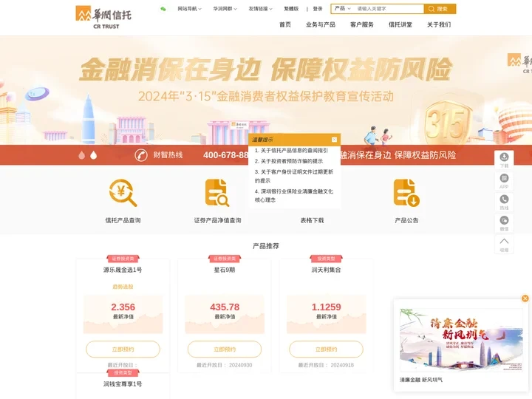Expand 友情链接 dropdown

260,9
